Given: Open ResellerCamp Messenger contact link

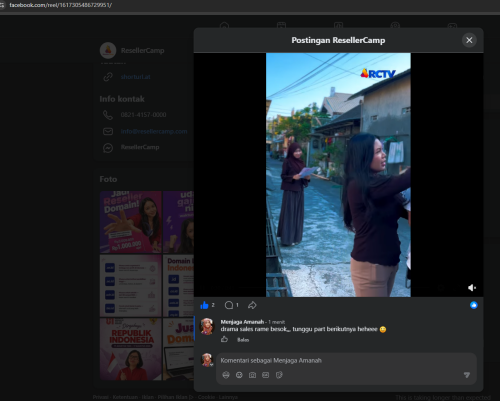Looking at the screenshot, I should 140,147.
